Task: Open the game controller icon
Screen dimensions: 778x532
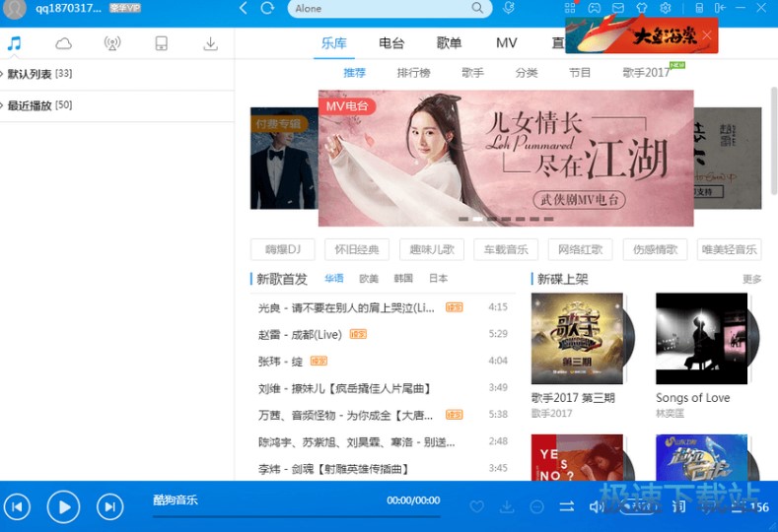Action: coord(594,8)
